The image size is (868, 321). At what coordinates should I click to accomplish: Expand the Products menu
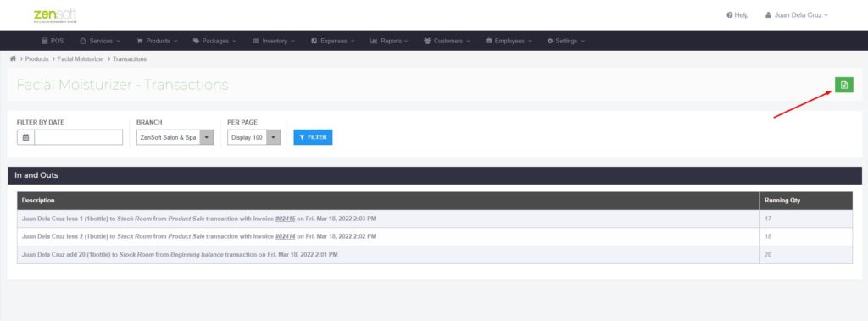(x=157, y=41)
